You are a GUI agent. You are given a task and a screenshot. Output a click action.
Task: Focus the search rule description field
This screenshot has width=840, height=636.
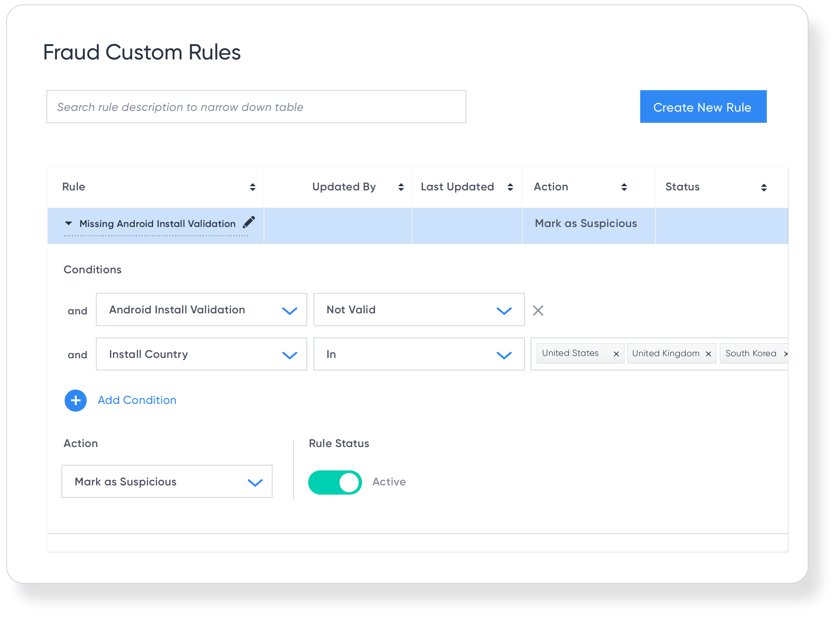256,107
